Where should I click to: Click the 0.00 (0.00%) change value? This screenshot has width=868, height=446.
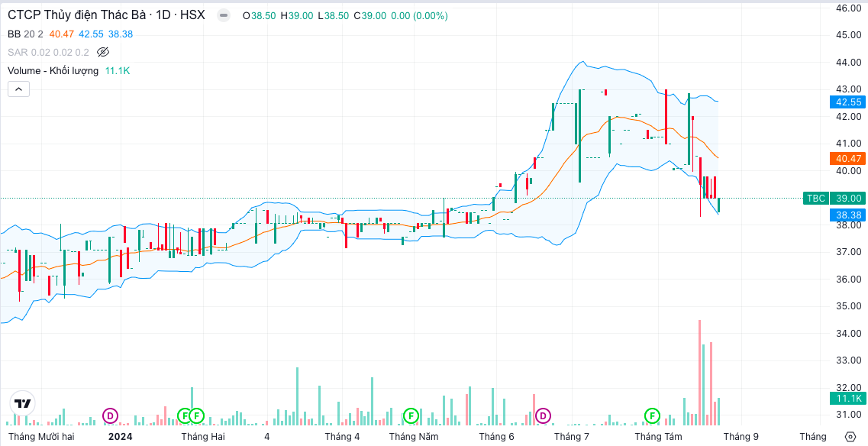click(x=419, y=16)
